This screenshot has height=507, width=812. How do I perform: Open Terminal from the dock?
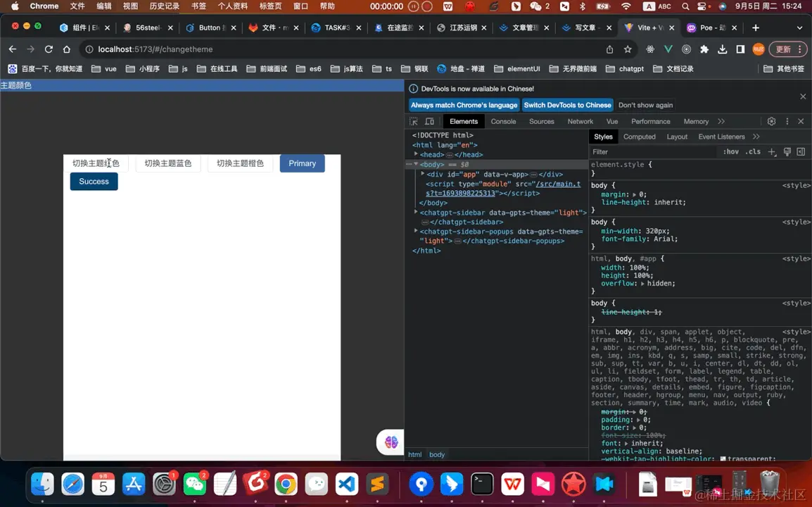point(482,484)
